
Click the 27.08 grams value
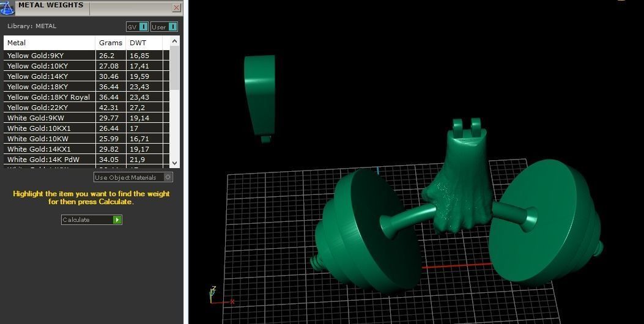[x=109, y=65]
